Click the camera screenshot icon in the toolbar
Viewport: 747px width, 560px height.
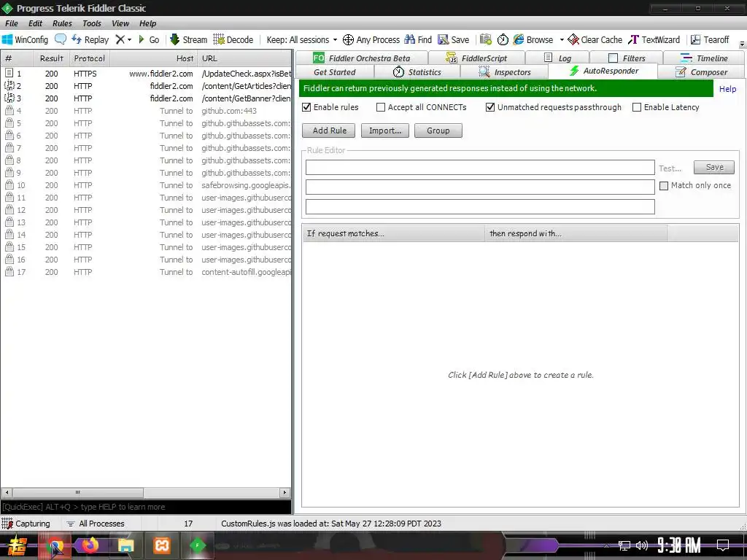tap(485, 39)
